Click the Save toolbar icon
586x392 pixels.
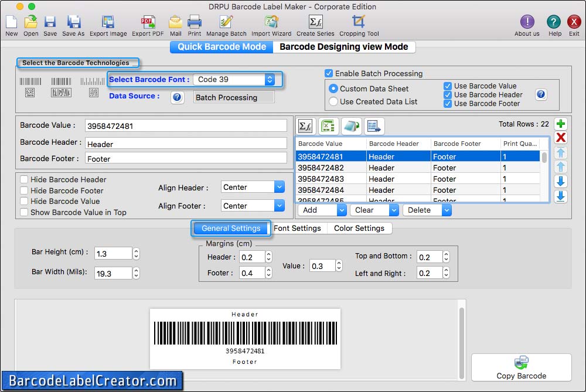50,22
